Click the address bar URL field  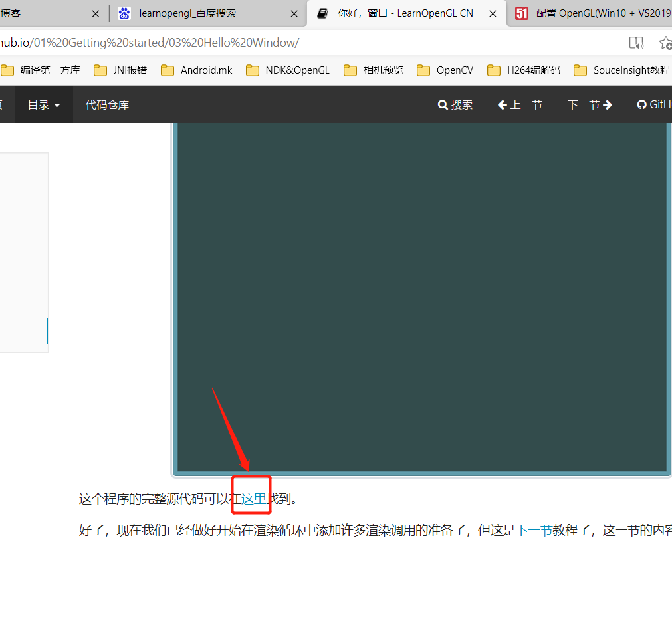(266, 42)
